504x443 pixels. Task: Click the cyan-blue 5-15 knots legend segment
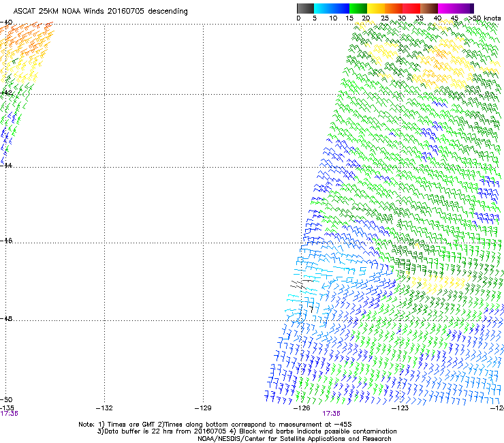(x=332, y=8)
